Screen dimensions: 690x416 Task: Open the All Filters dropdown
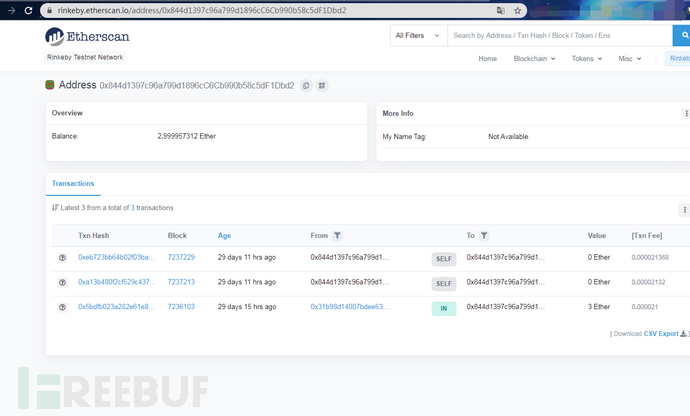coord(418,35)
